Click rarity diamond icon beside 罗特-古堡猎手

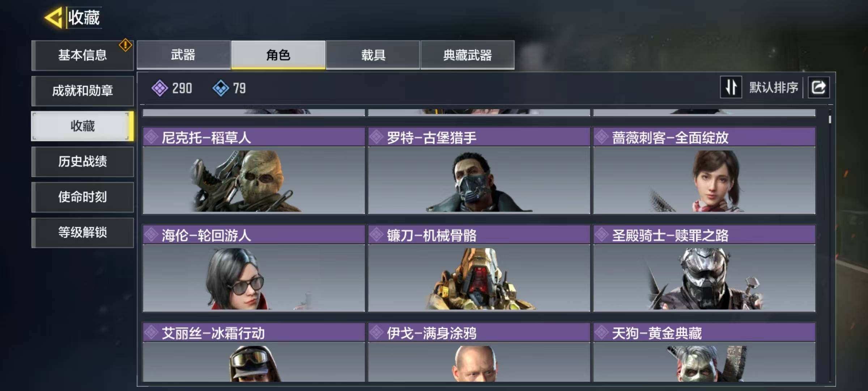tap(376, 137)
